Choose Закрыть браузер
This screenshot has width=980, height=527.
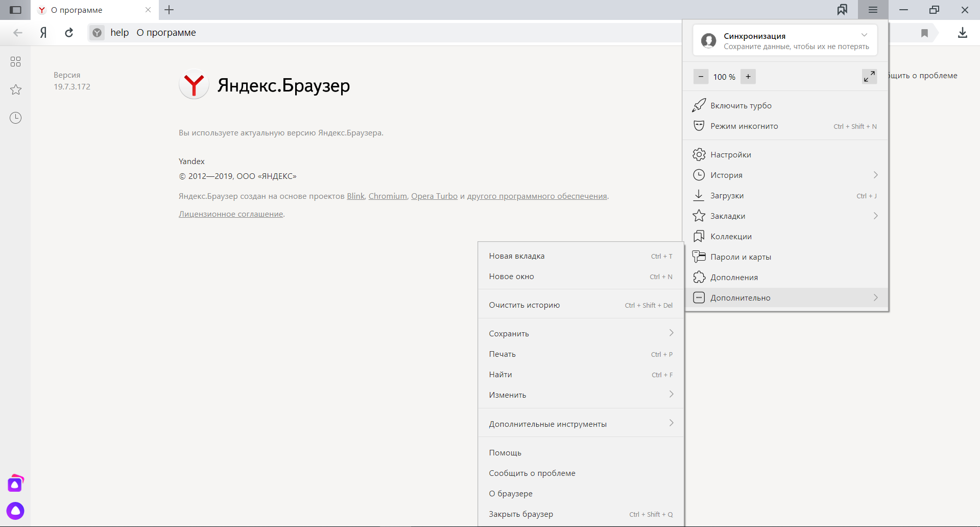581,514
